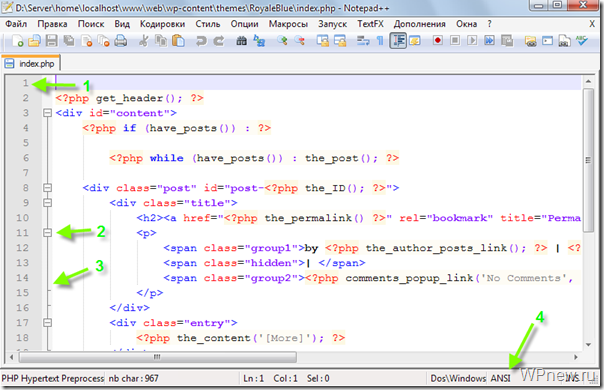604x390 pixels.
Task: Click the Print icon in toolbar
Action: pos(121,40)
